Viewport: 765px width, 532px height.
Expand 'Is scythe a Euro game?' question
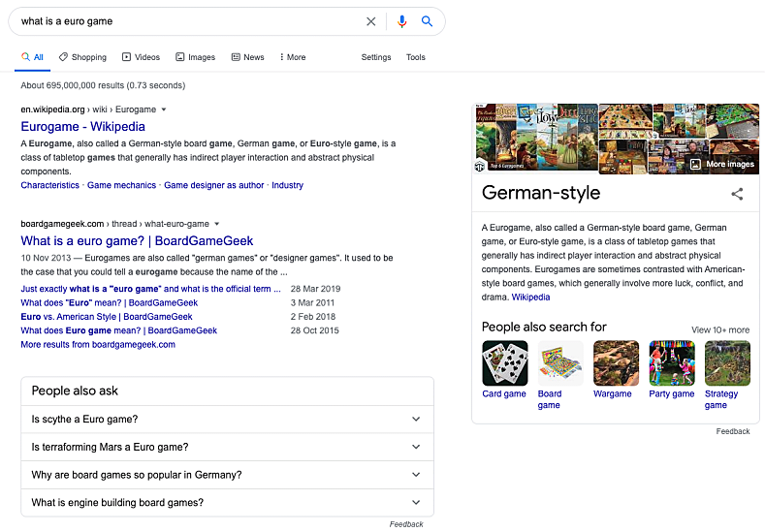tap(227, 420)
